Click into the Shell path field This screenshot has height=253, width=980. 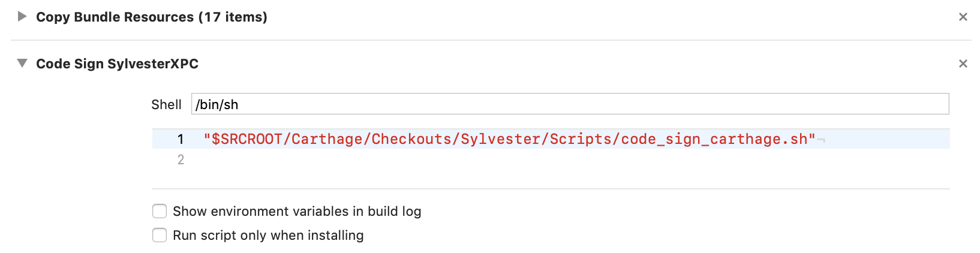tap(570, 104)
